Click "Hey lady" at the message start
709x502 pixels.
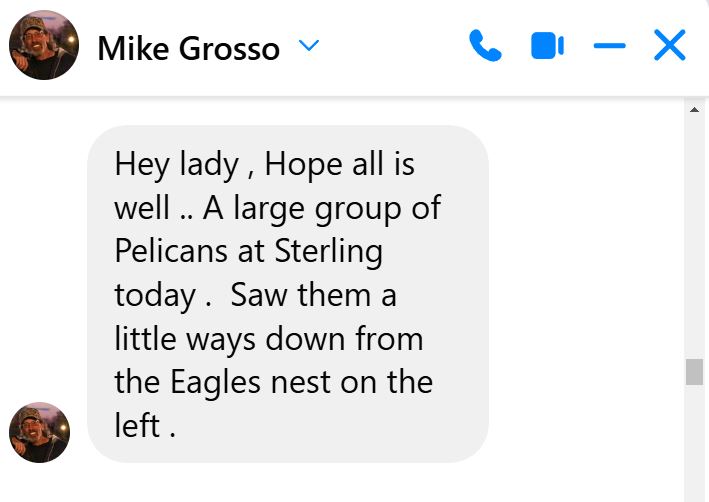pyautogui.click(x=176, y=164)
